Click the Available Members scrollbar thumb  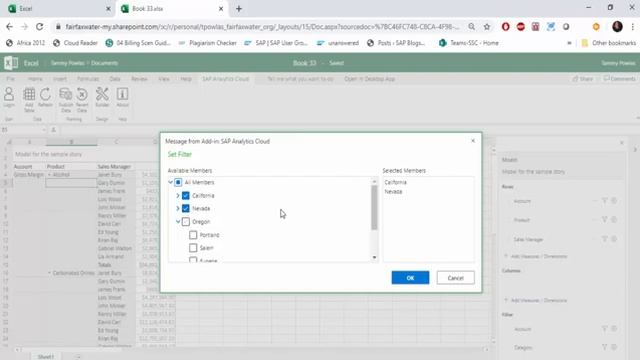tap(374, 207)
